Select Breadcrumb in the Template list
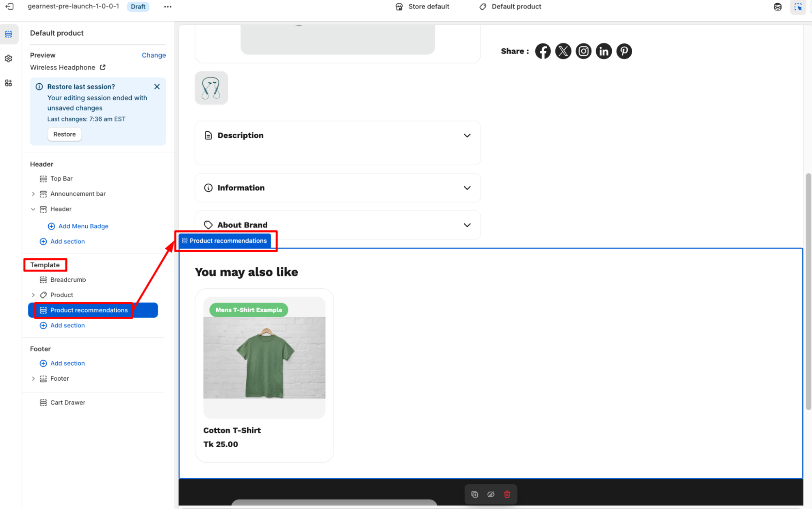The width and height of the screenshot is (812, 509). pyautogui.click(x=68, y=279)
